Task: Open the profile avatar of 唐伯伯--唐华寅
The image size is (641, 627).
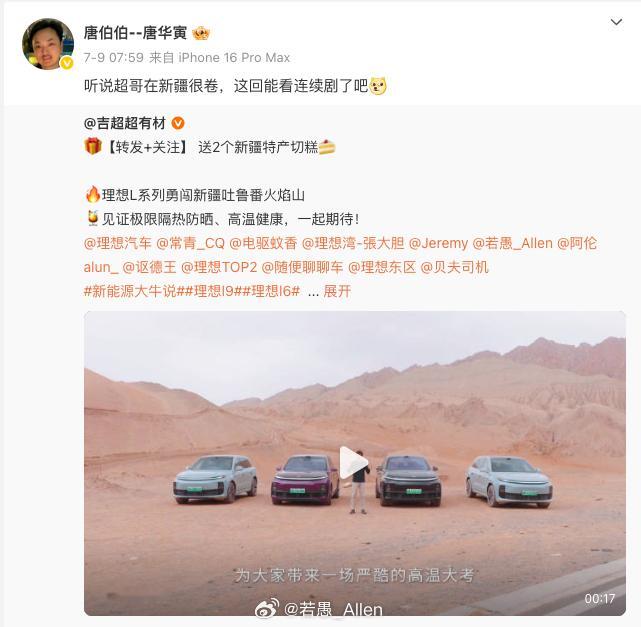Action: pyautogui.click(x=48, y=44)
